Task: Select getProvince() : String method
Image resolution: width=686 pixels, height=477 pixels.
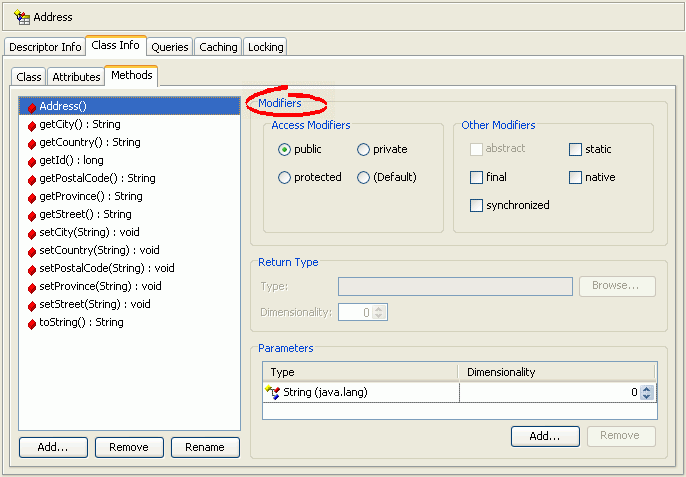Action: click(130, 196)
